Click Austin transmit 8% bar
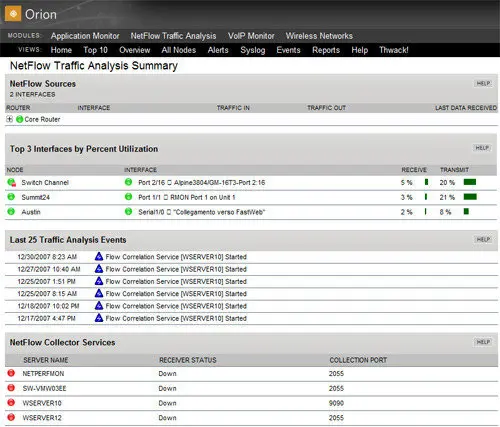500x427 pixels. pyautogui.click(x=466, y=211)
